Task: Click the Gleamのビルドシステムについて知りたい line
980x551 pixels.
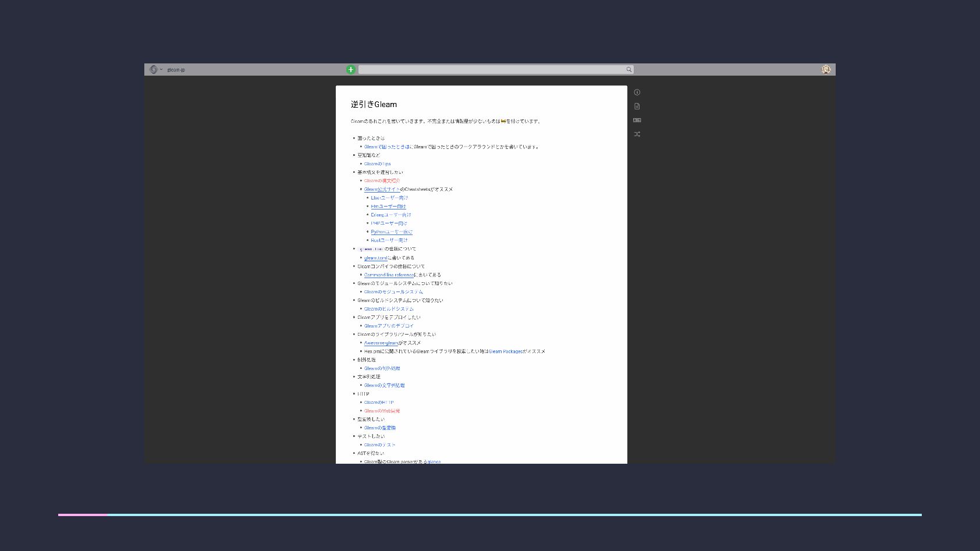Action: (400, 301)
